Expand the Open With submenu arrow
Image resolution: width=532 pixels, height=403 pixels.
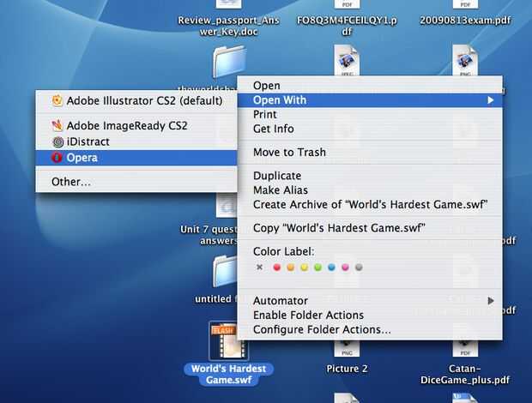(490, 100)
